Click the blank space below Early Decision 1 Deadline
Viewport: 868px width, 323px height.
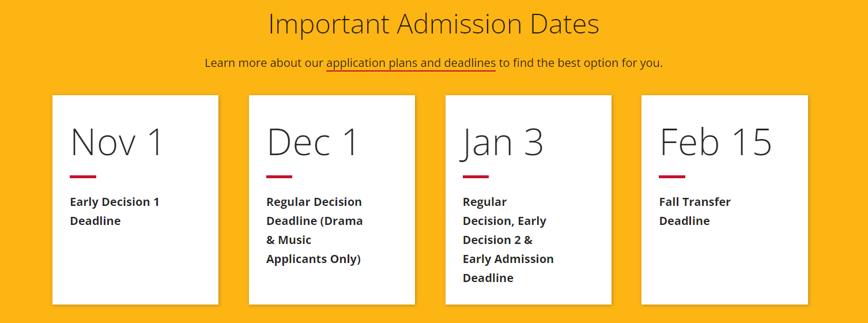coord(135,265)
